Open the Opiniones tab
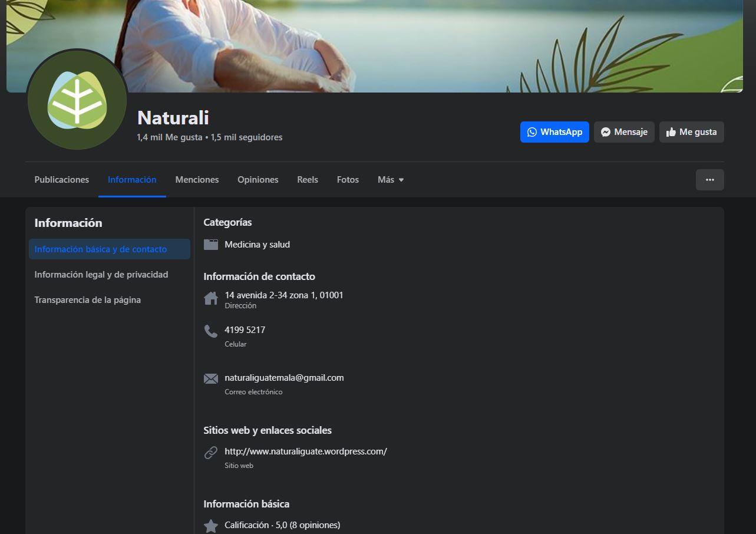Image resolution: width=756 pixels, height=534 pixels. tap(257, 180)
